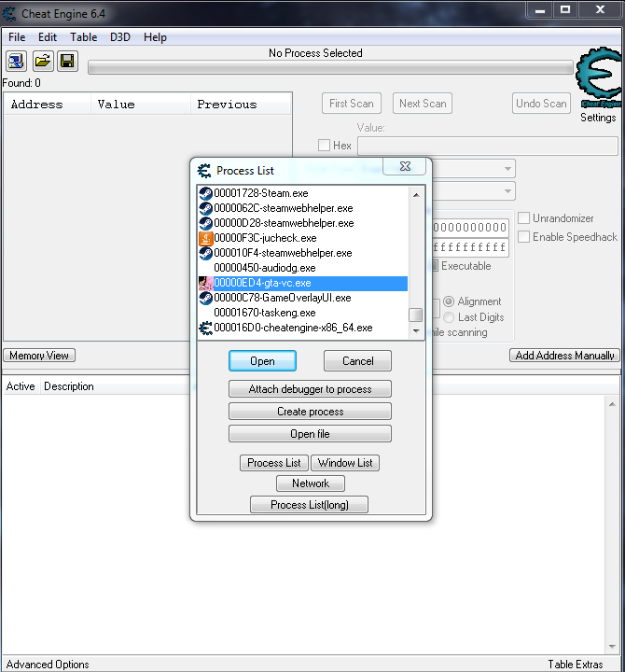Open the Table menu
Screen dimensions: 625x672
[x=84, y=37]
